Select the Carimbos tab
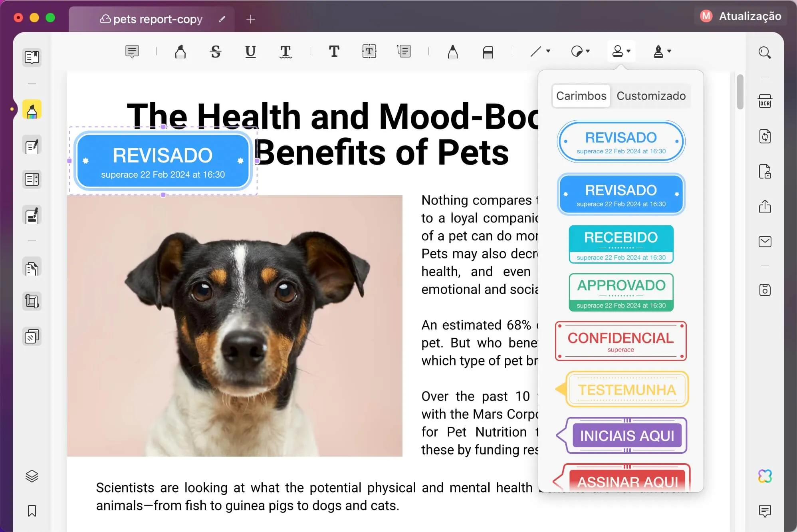797x532 pixels. (581, 96)
